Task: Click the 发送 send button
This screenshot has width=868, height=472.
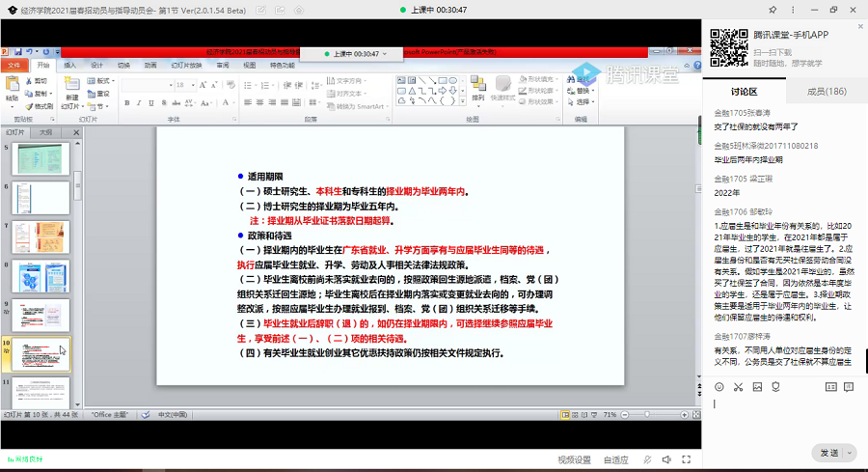Action: (828, 453)
